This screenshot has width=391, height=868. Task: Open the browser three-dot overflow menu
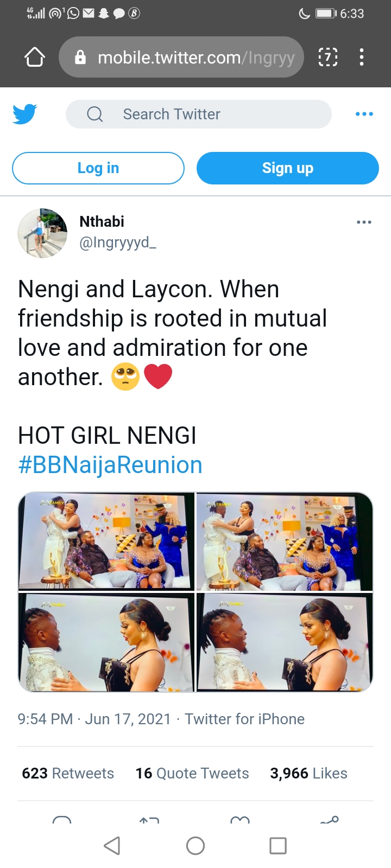point(361,57)
